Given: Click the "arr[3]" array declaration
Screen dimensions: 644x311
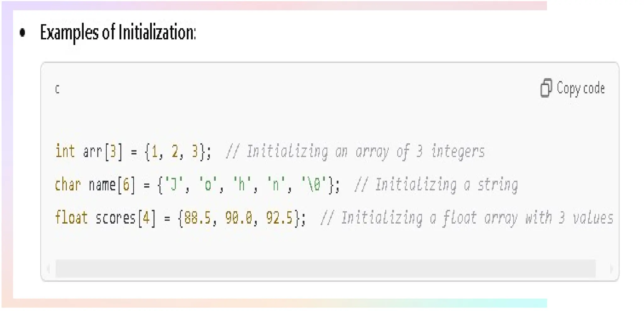Looking at the screenshot, I should (103, 151).
